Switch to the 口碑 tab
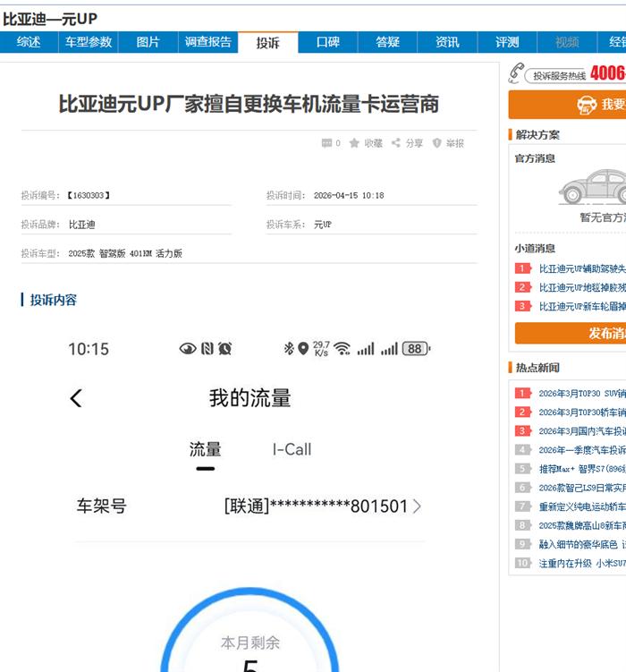 point(327,42)
